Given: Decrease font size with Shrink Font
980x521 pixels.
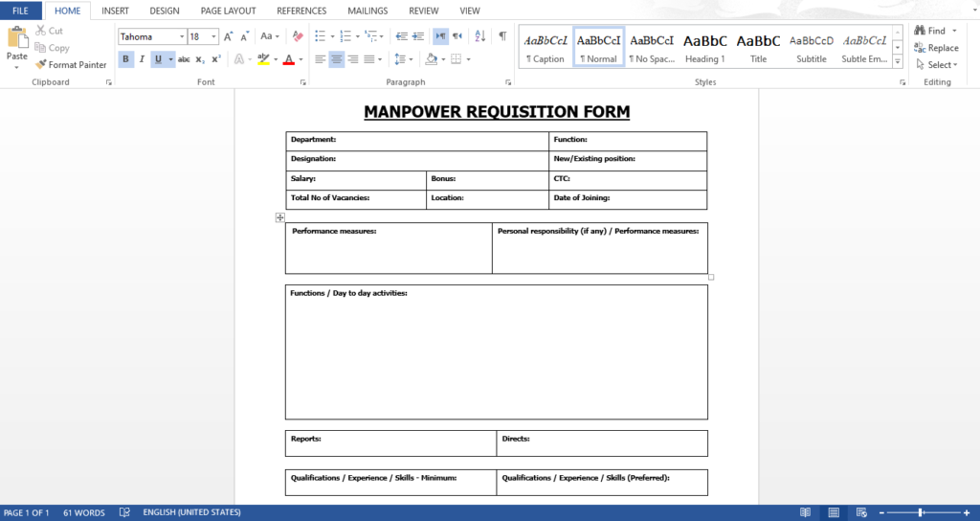Looking at the screenshot, I should (x=244, y=36).
